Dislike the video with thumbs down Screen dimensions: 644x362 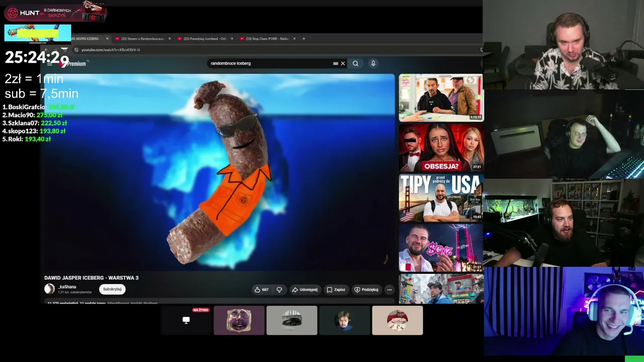(279, 290)
